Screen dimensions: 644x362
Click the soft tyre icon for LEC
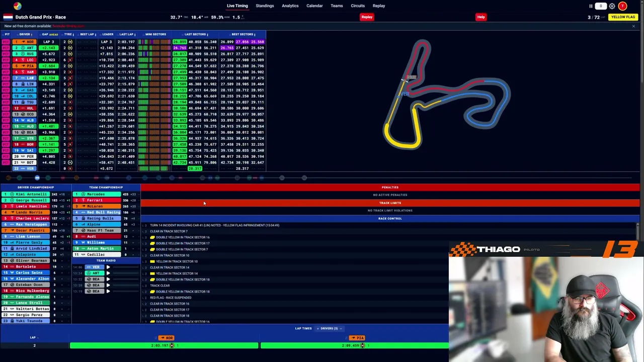click(70, 60)
